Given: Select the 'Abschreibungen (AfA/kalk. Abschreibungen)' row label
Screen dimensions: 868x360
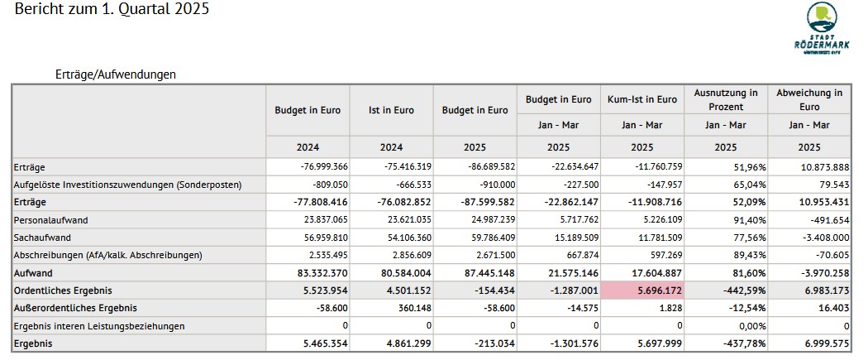Looking at the screenshot, I should point(107,255).
